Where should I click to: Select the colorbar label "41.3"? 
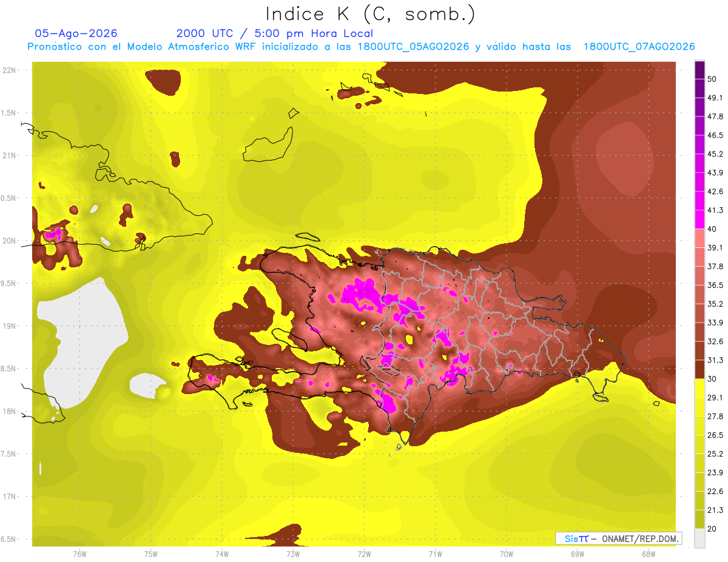(715, 210)
